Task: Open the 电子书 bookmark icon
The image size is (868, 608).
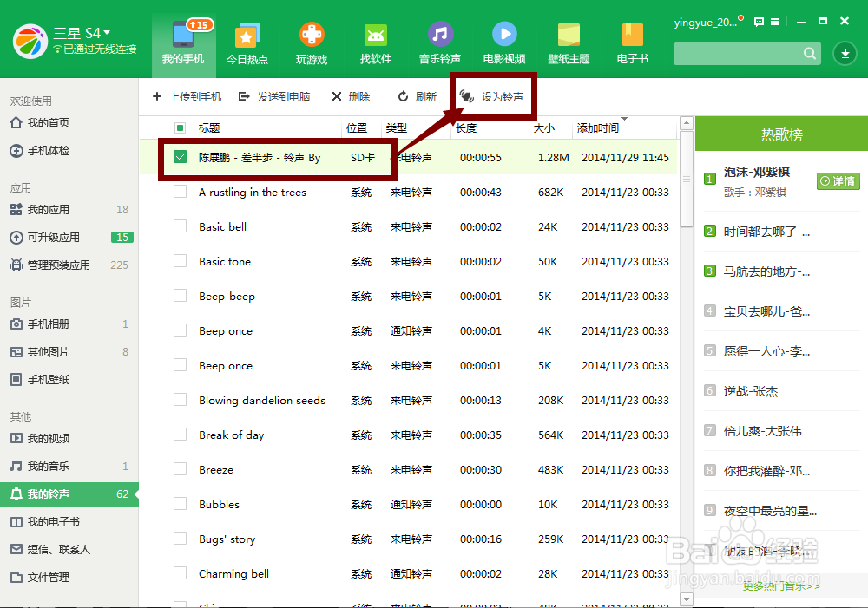Action: tap(633, 35)
